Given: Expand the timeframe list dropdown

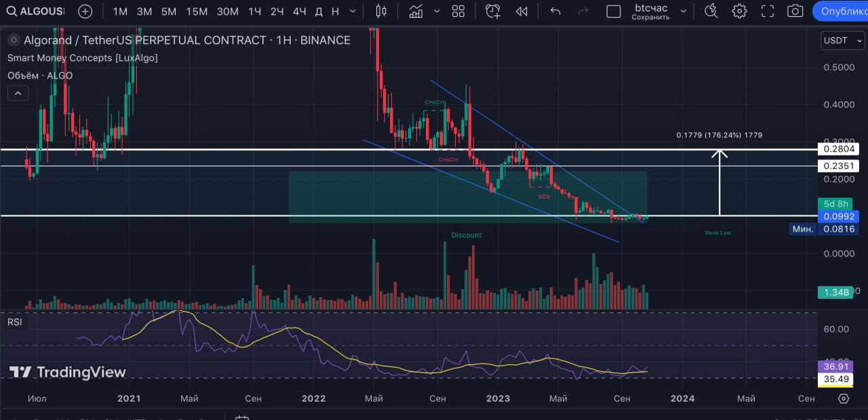Looking at the screenshot, I should click(x=352, y=12).
